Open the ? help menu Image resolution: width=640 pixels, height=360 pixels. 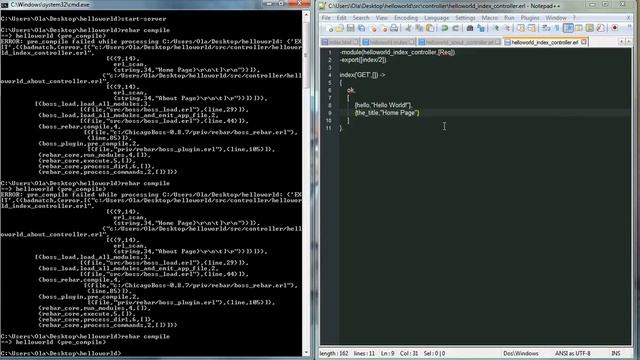click(574, 18)
